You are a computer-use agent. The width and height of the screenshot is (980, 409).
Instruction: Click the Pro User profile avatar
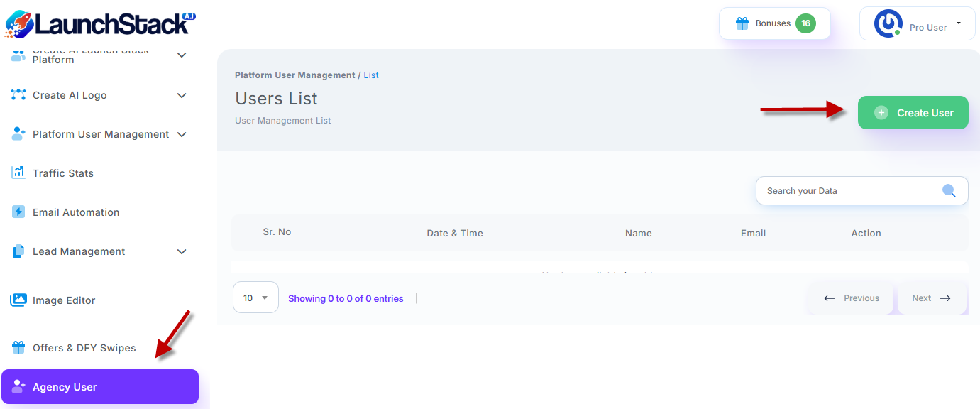point(888,23)
